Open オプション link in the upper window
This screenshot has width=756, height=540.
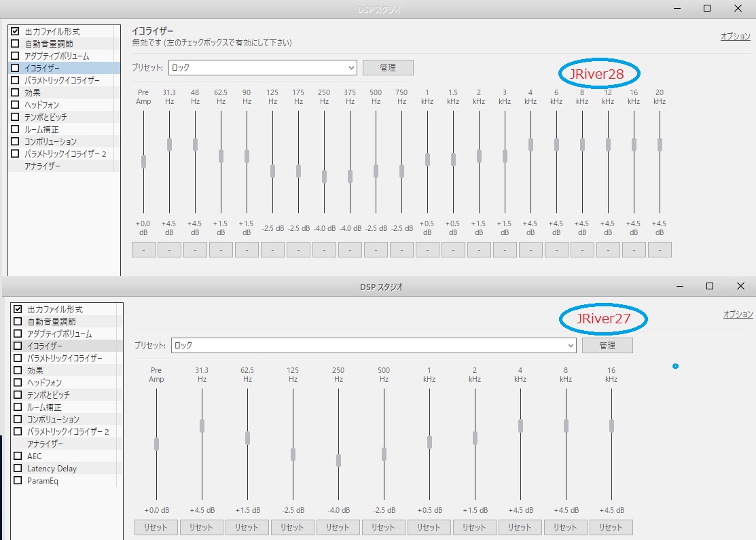point(735,37)
